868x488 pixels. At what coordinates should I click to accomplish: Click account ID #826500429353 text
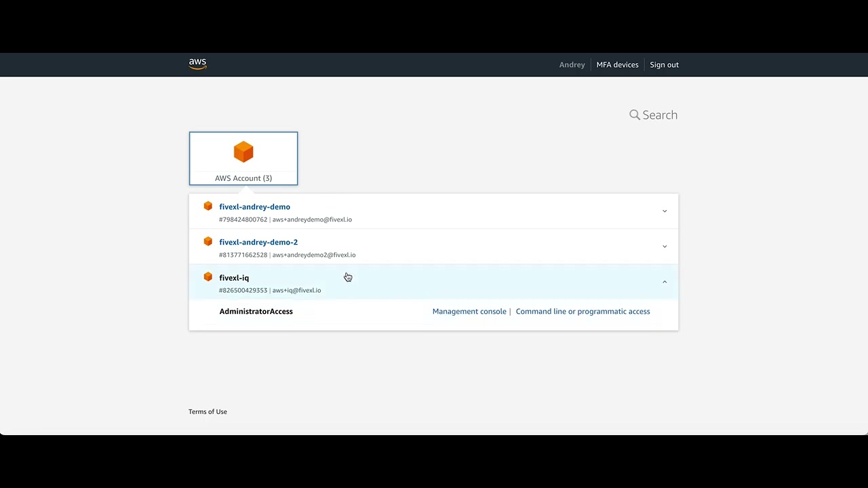coord(243,290)
